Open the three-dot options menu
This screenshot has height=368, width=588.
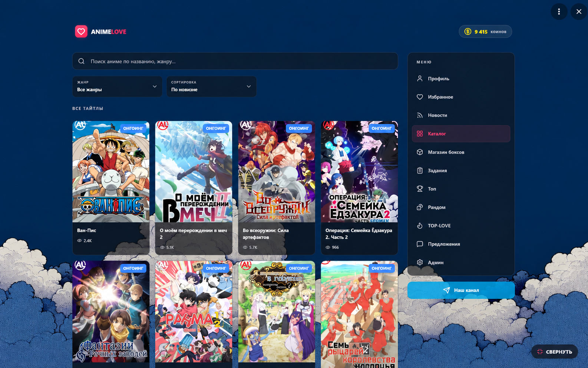click(559, 11)
